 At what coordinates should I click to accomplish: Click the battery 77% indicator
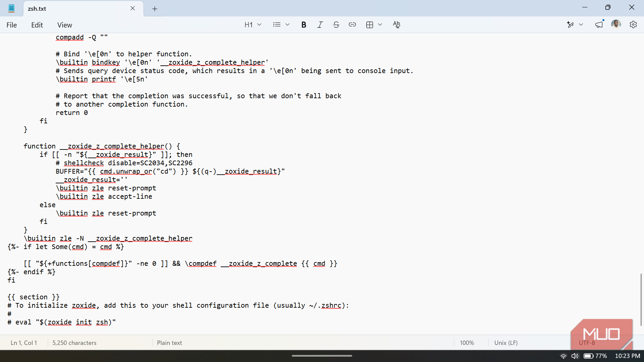point(595,356)
